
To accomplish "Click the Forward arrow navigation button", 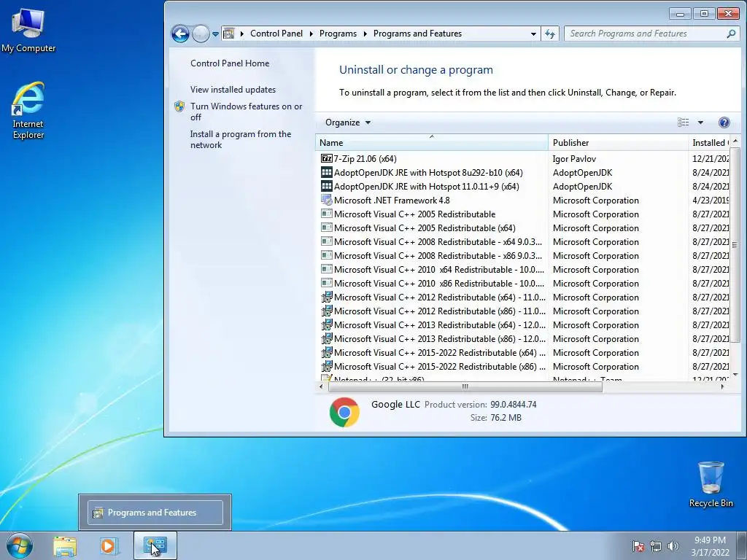I will tap(201, 34).
